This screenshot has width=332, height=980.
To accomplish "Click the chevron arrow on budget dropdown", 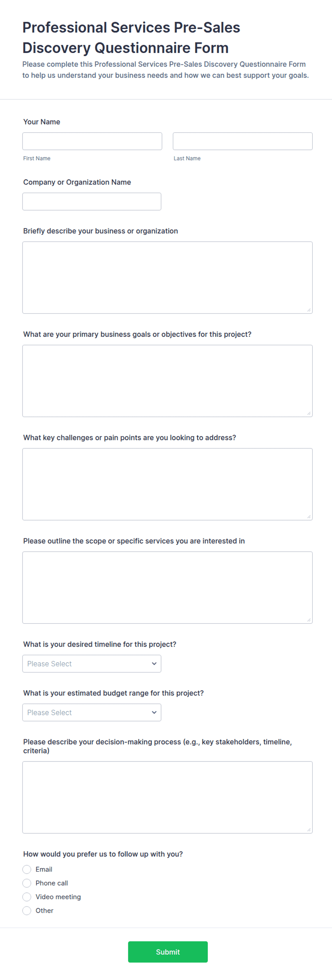I will tap(154, 712).
